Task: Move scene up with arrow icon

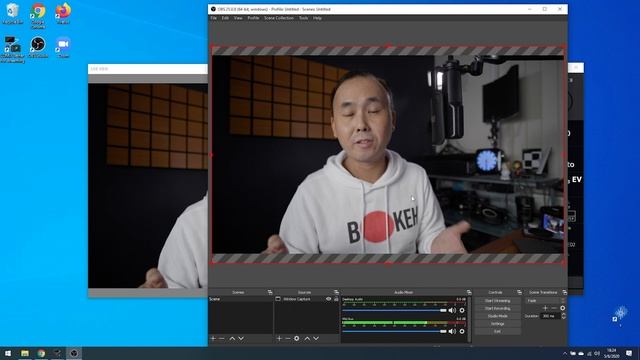Action: [232, 338]
